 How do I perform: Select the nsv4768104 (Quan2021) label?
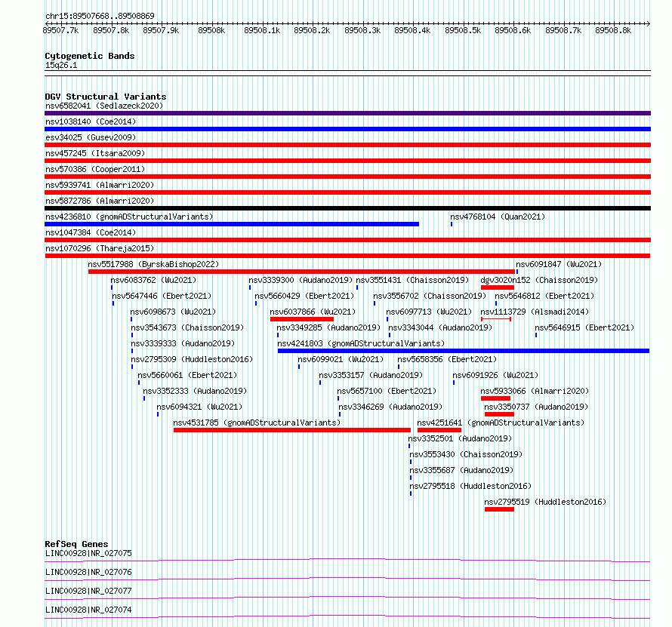coord(498,217)
